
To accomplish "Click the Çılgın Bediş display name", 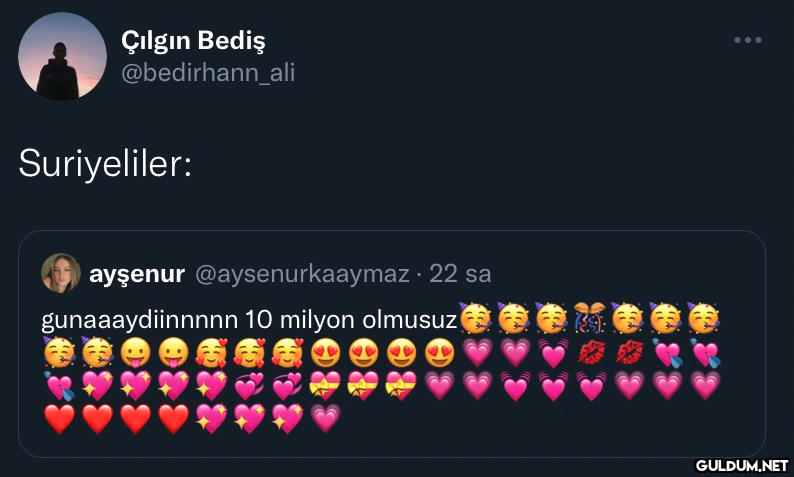I will tap(193, 41).
